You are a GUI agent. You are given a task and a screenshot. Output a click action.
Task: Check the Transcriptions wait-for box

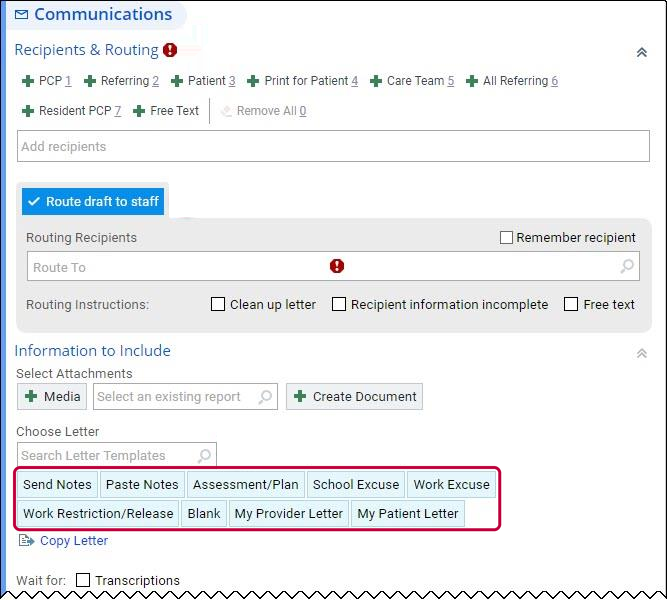point(83,580)
